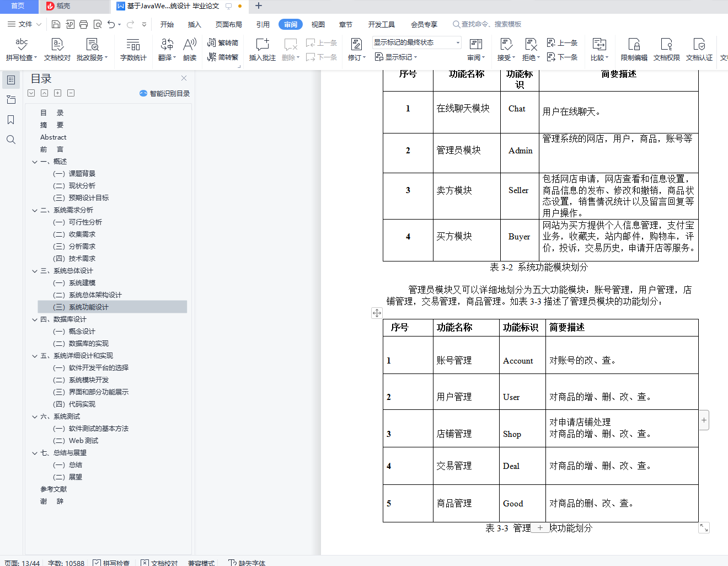Image resolution: width=728 pixels, height=566 pixels.
Task: Navigate to (一) 课题背景 heading
Action: (74, 174)
